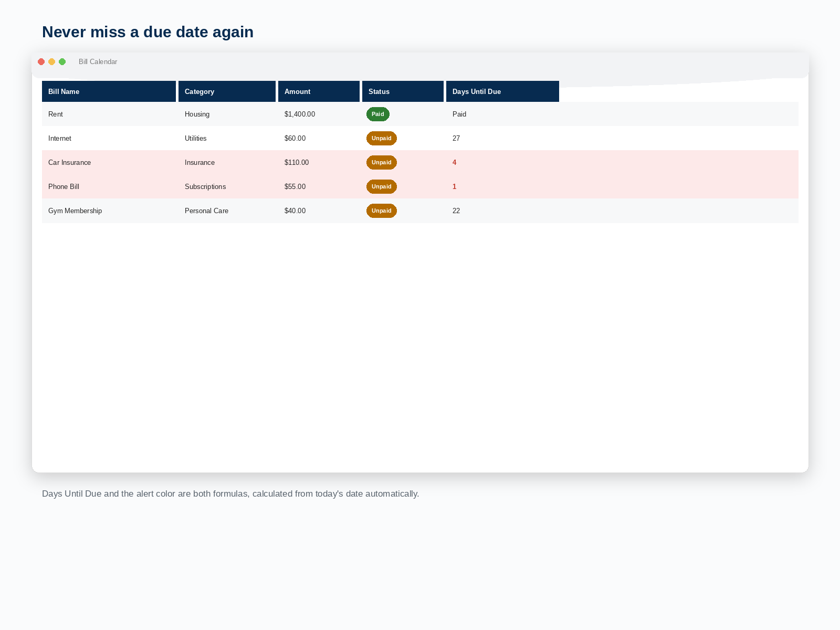Click the $40.00 amount cell
Screen dimensions: 840x630
pyautogui.click(x=295, y=211)
